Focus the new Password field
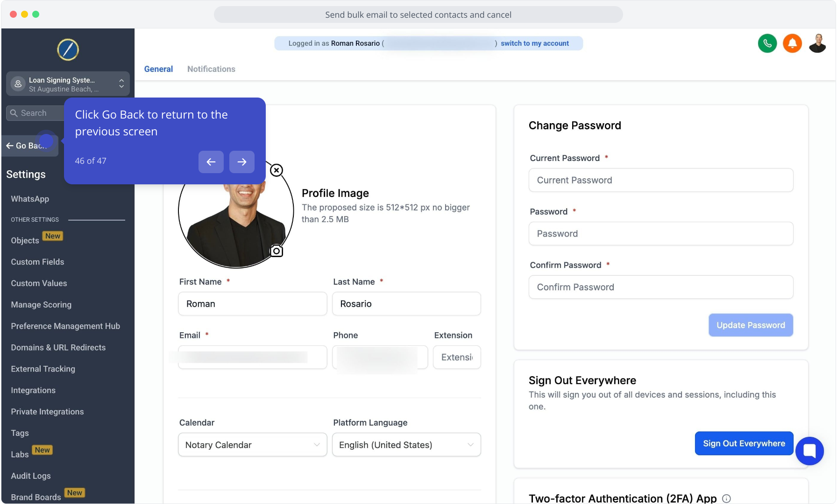 [x=661, y=234]
